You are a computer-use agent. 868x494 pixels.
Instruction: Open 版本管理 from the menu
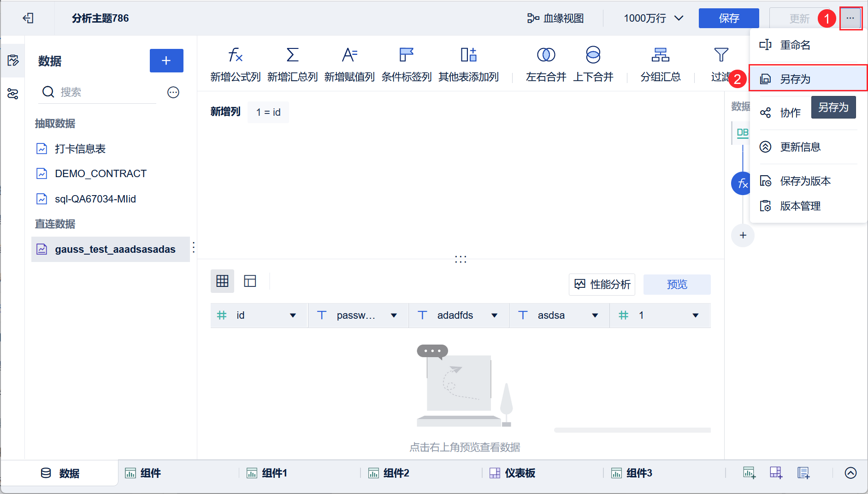[x=808, y=206]
